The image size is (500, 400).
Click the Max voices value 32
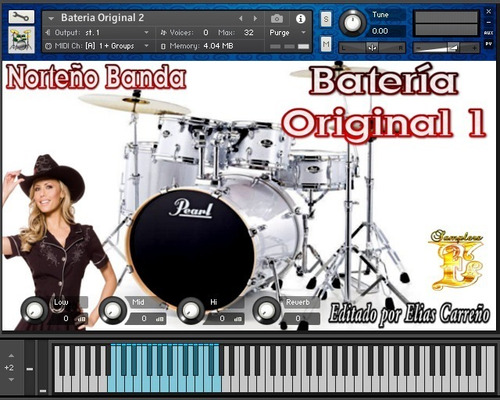(249, 33)
